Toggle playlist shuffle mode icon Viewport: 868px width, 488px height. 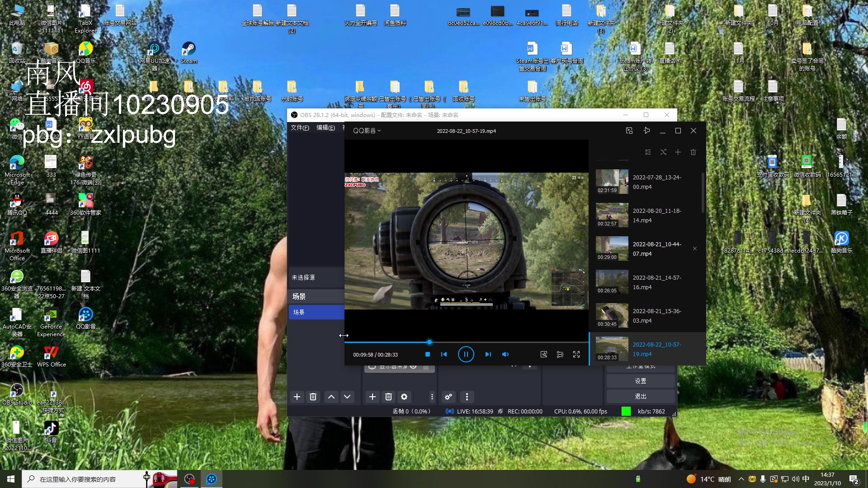(663, 152)
